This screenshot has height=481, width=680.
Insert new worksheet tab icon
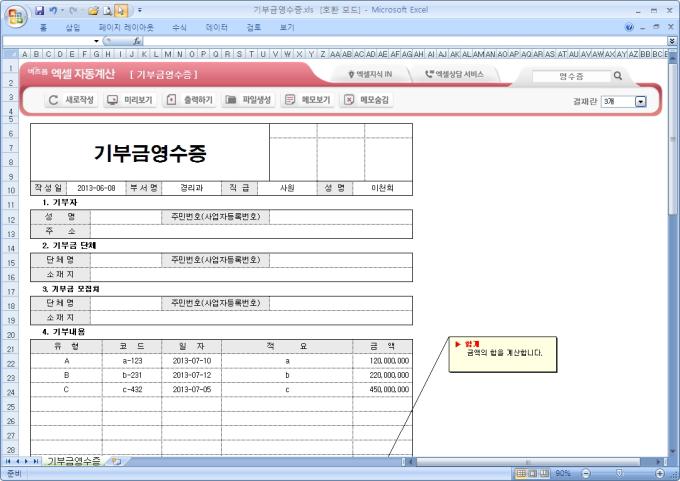tap(115, 461)
